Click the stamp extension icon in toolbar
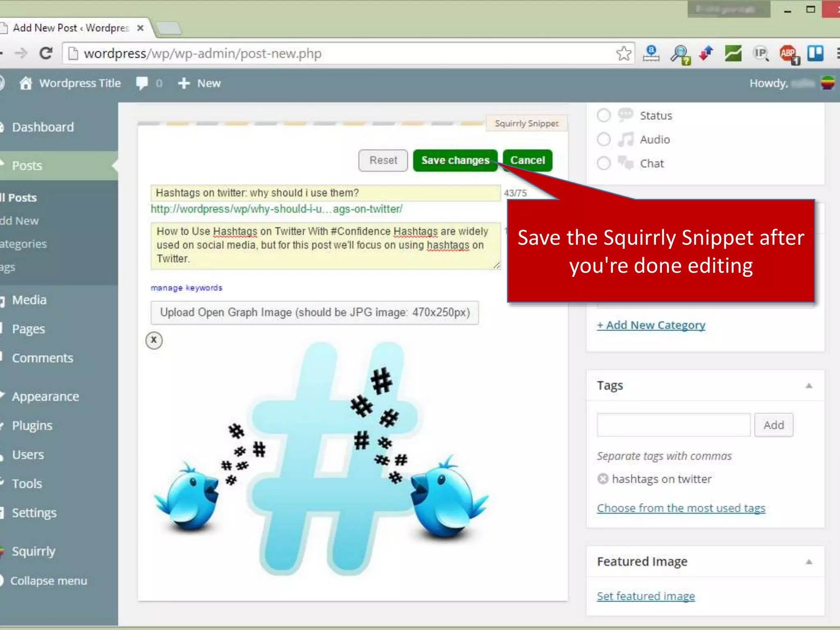 651,53
